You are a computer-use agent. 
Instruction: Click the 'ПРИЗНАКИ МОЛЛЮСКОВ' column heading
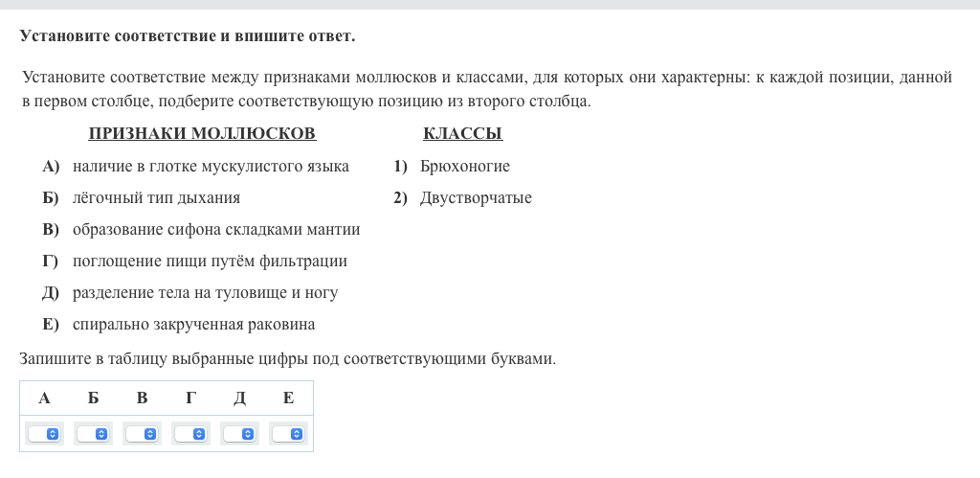(202, 134)
